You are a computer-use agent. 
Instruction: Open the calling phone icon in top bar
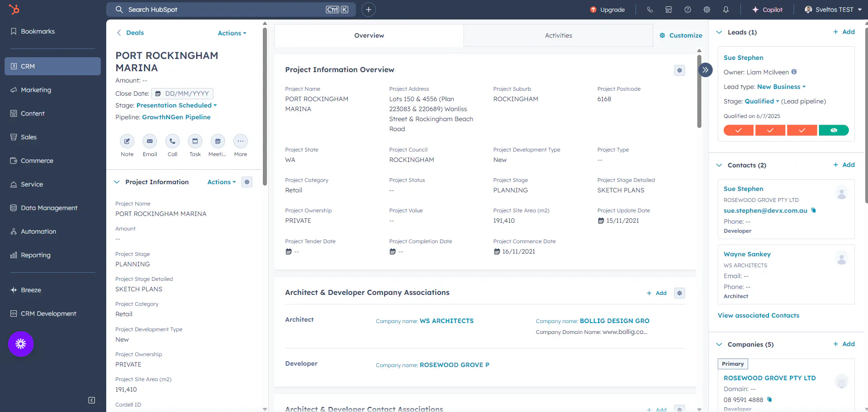click(x=650, y=10)
